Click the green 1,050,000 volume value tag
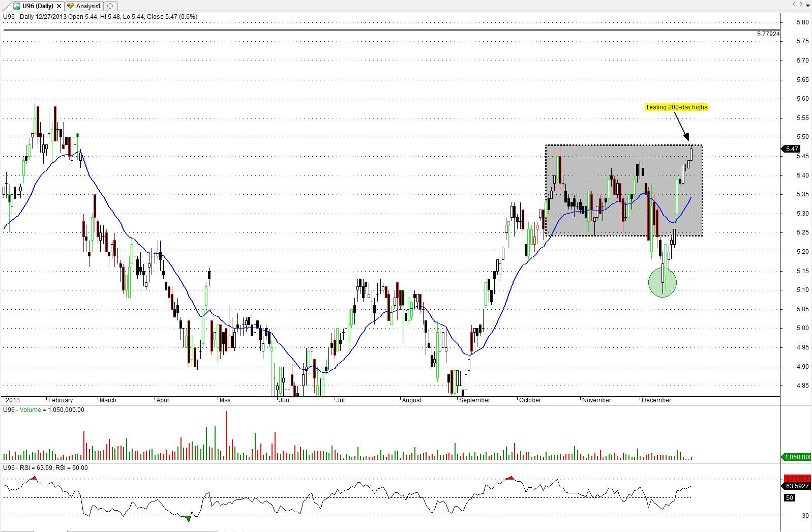This screenshot has width=812, height=532. (x=797, y=457)
